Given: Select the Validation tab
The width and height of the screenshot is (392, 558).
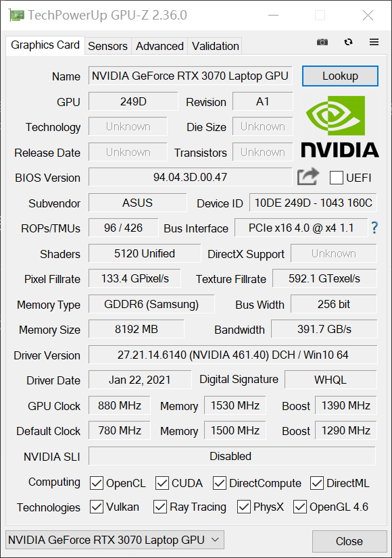Looking at the screenshot, I should (x=215, y=46).
